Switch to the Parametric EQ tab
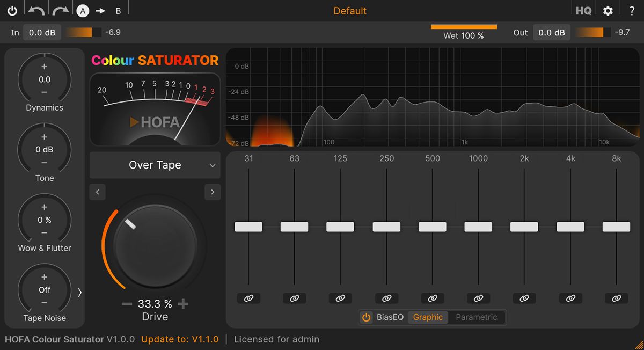 coord(476,317)
